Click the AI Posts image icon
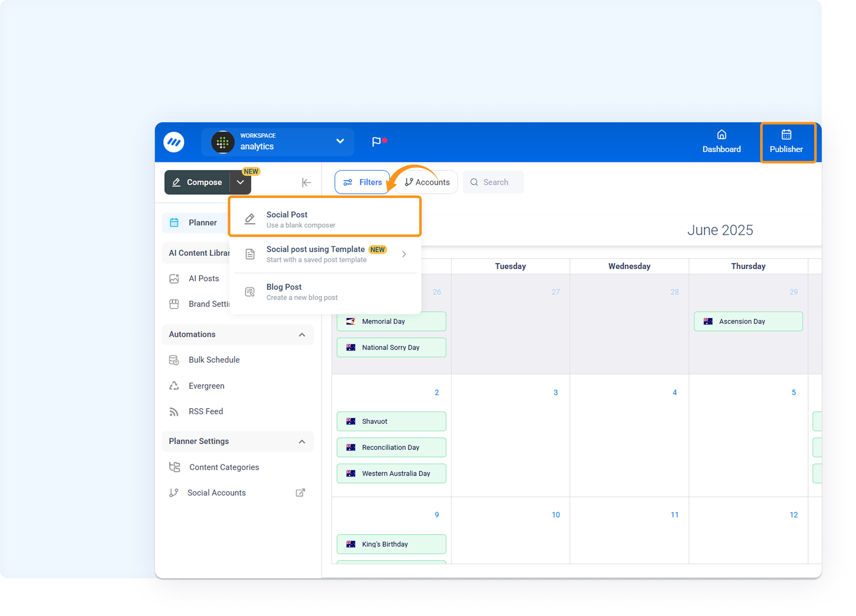Screen dimensions: 856x616 pyautogui.click(x=174, y=278)
